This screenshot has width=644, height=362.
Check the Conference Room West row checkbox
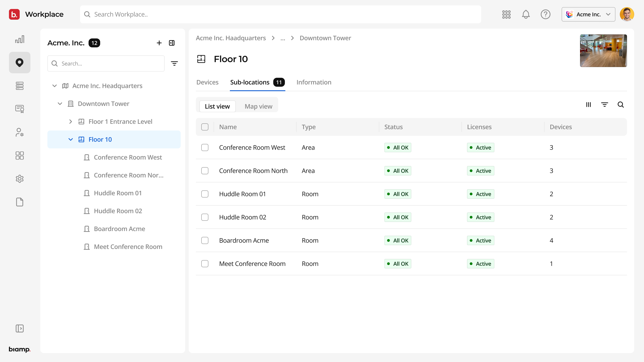coord(205,147)
